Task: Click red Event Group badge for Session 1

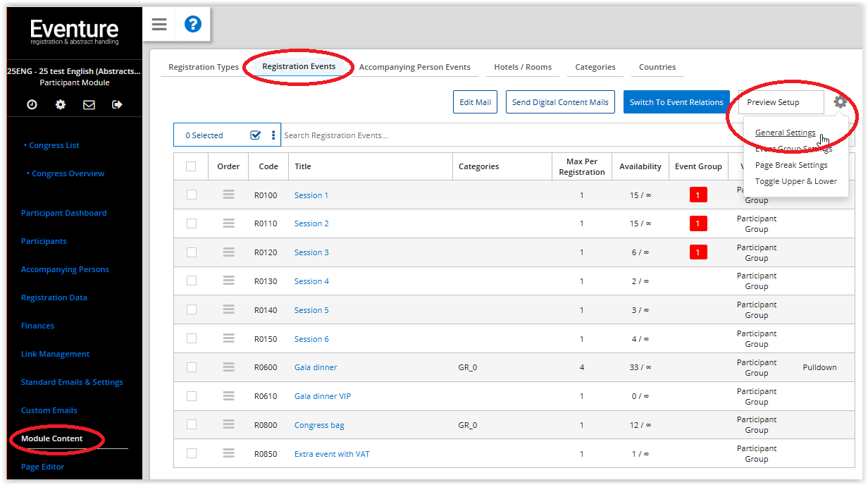Action: point(697,195)
